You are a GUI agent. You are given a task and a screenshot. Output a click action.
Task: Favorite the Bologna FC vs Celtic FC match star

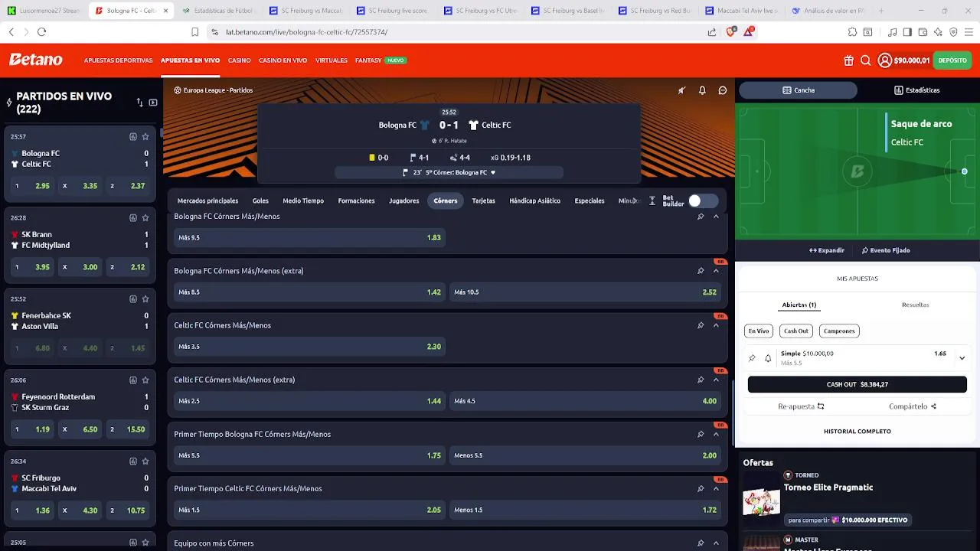(145, 137)
